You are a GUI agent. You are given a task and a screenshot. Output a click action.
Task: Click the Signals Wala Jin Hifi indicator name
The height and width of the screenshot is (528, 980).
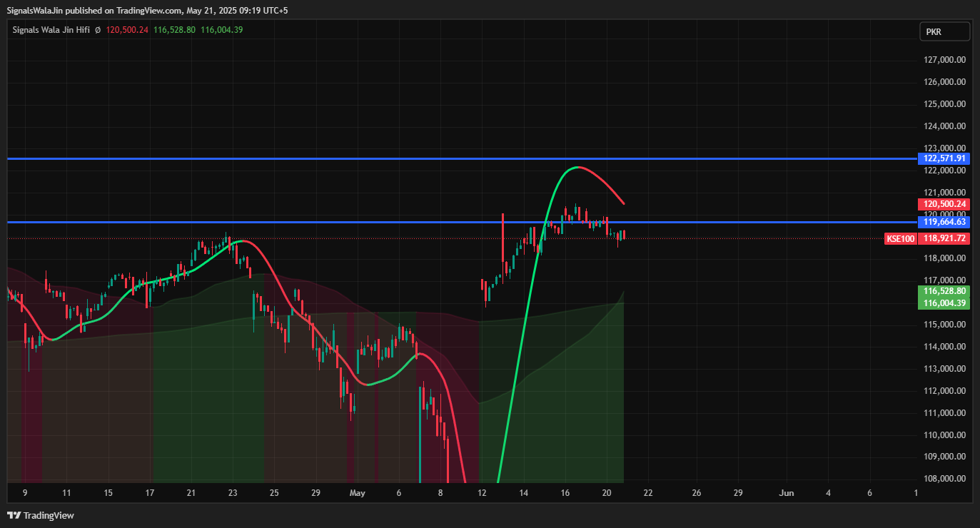(51, 30)
